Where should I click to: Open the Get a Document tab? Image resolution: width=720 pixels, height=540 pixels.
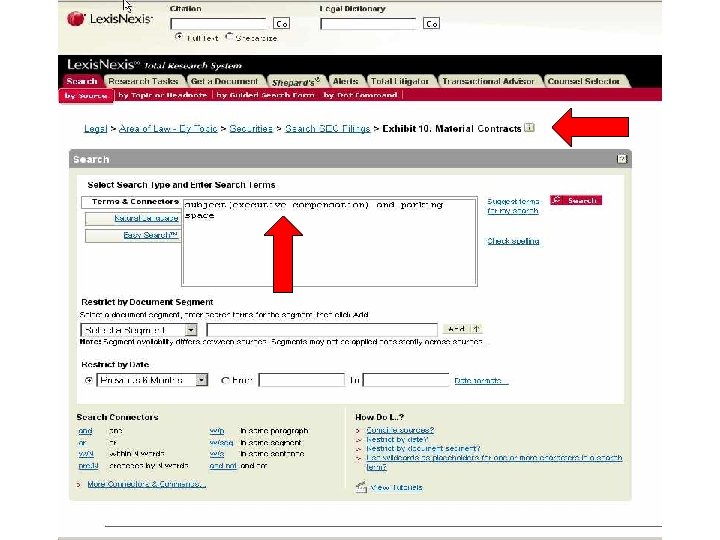pos(224,81)
